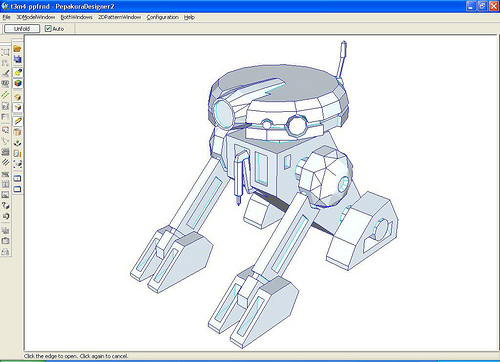500x362 pixels.
Task: Click the picture frame icon in left toolbar
Action: point(5,195)
